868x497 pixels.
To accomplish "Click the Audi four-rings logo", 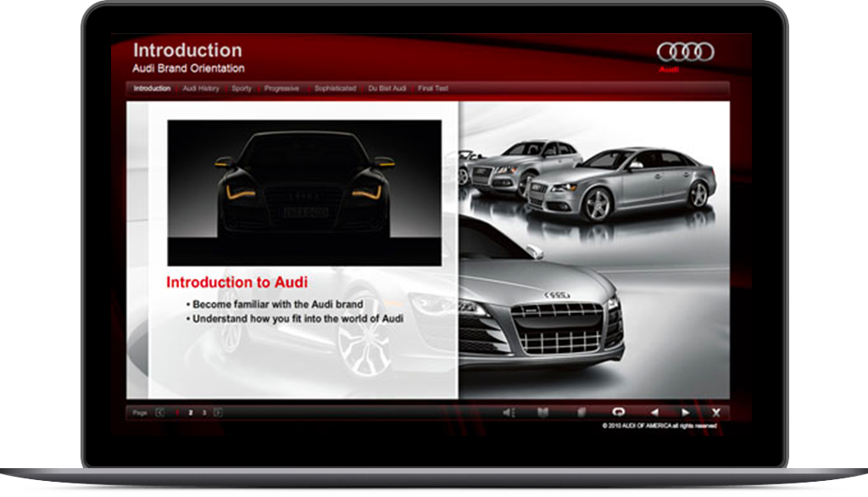I will click(x=685, y=53).
